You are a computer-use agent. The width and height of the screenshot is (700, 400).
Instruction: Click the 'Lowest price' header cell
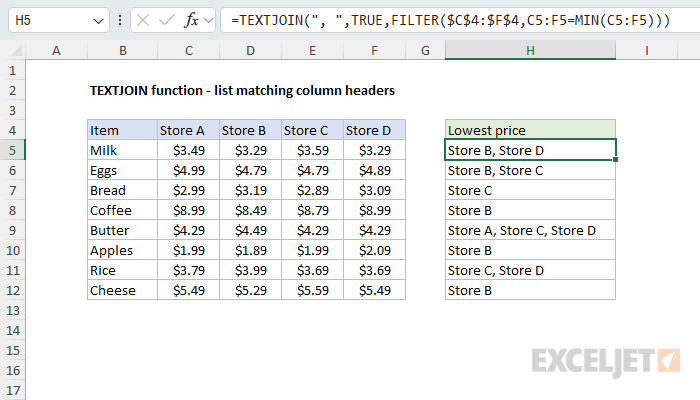[530, 130]
